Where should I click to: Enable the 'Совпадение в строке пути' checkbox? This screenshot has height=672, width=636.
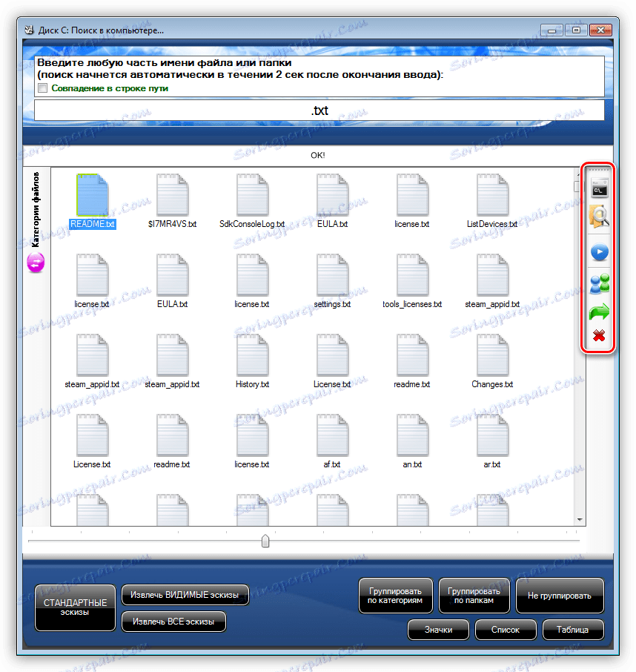pos(42,88)
